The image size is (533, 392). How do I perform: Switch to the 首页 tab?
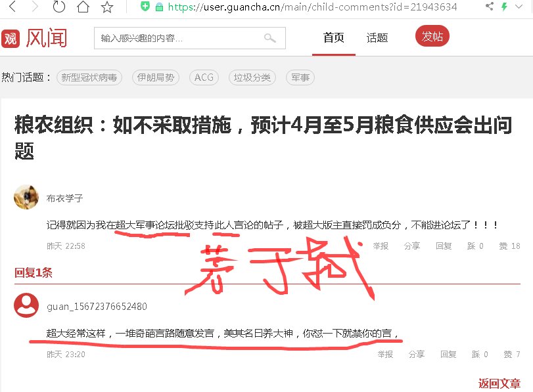click(x=333, y=37)
